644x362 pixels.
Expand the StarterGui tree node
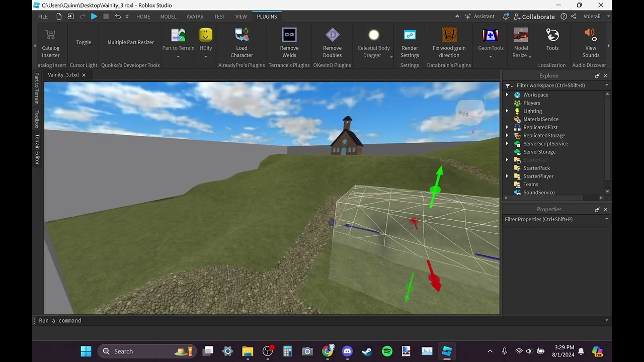coord(507,160)
